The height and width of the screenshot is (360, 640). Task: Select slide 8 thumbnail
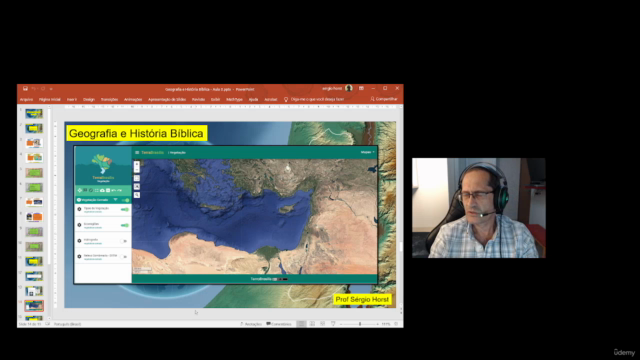coord(34,217)
